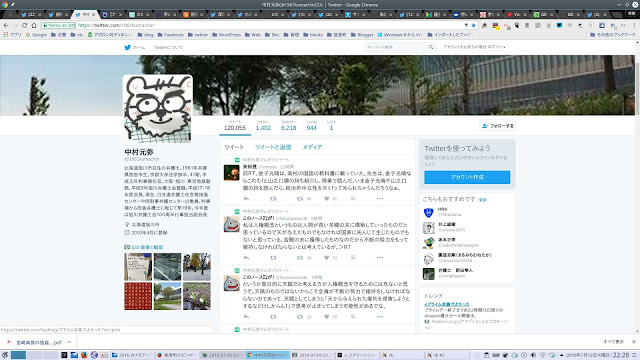Switch to the media tab

pyautogui.click(x=312, y=147)
